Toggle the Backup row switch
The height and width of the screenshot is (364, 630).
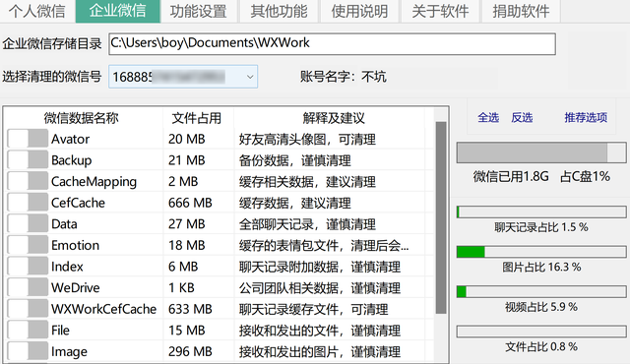(x=28, y=160)
